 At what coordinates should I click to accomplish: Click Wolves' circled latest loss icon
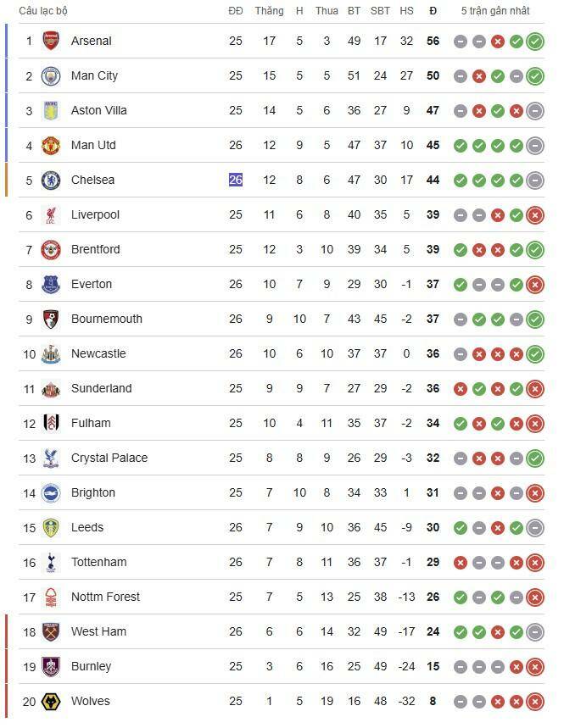[x=534, y=701]
